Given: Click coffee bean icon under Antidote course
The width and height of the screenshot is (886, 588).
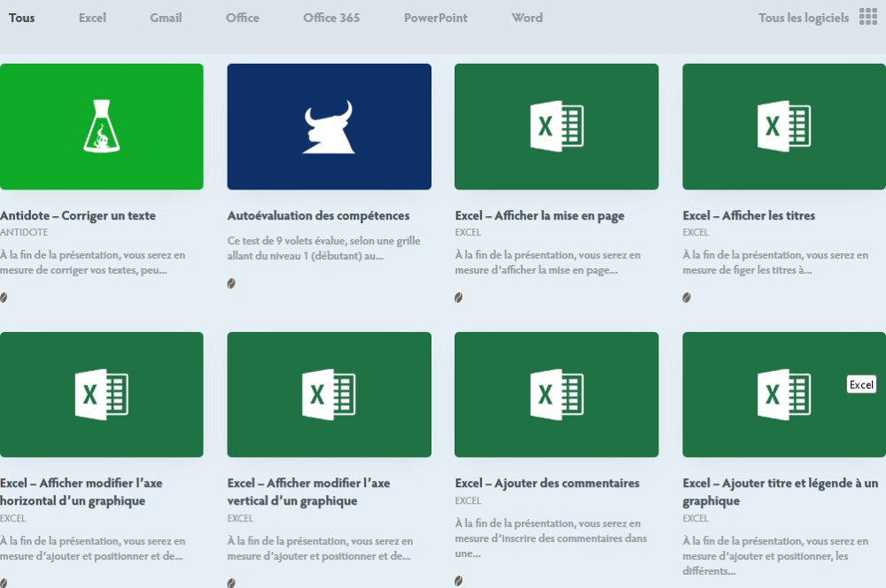Looking at the screenshot, I should [4, 298].
